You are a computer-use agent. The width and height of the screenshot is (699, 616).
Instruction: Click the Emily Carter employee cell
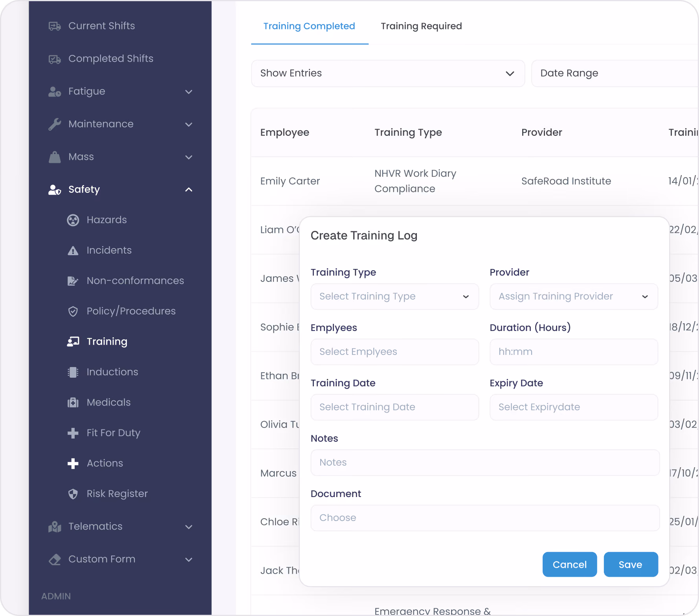290,181
